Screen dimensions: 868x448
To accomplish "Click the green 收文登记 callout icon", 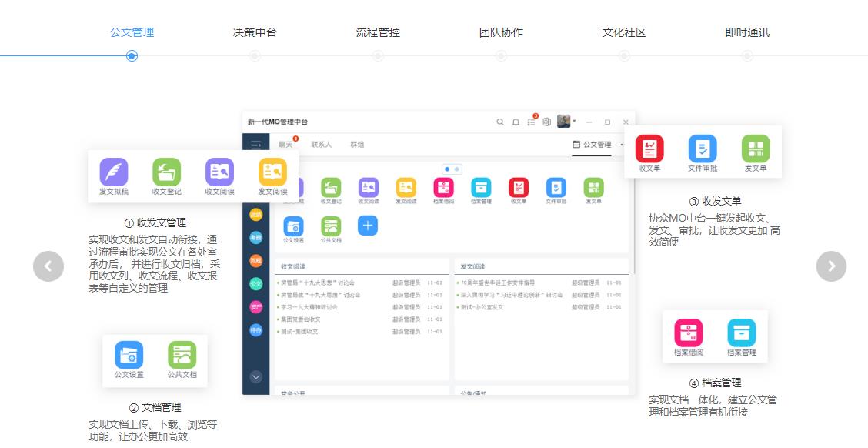I will [166, 172].
